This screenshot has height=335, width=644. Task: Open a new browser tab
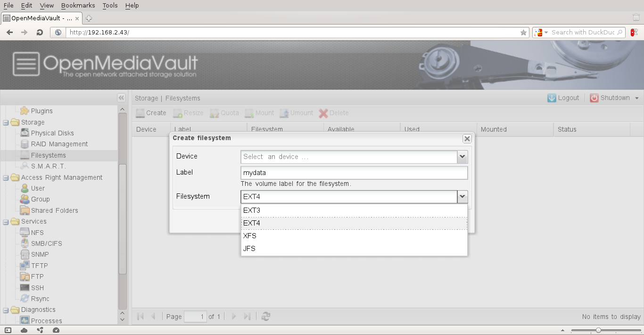click(89, 18)
